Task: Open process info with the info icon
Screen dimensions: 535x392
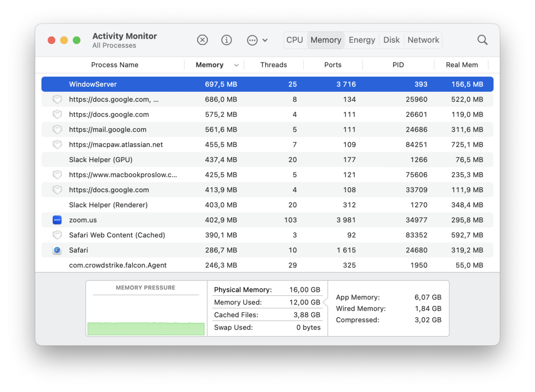Action: coord(227,40)
